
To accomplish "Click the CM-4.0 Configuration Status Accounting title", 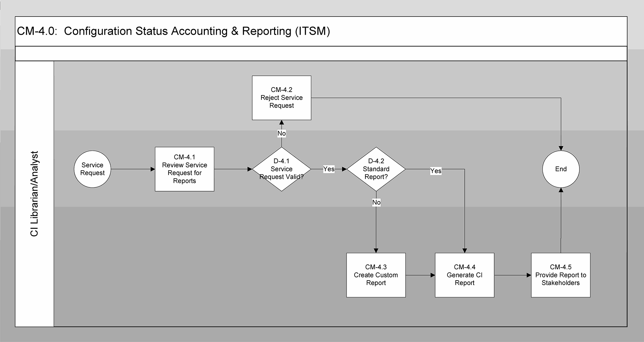I will tap(173, 31).
